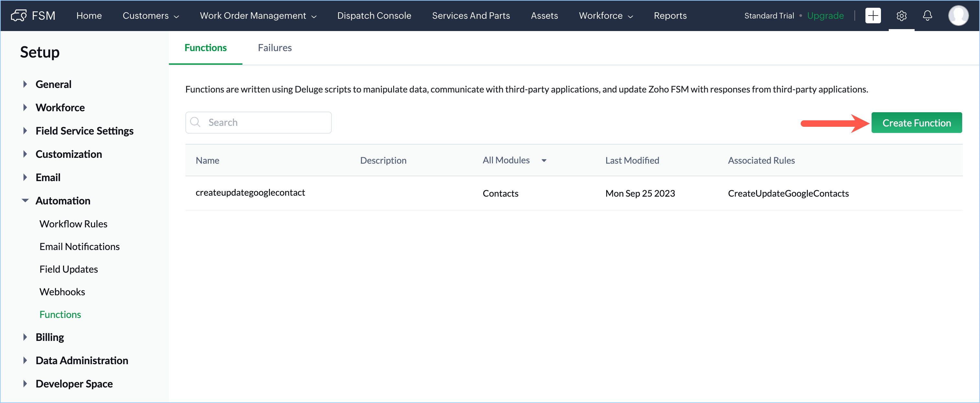Viewport: 980px width, 403px height.
Task: Expand the General setup section
Action: pyautogui.click(x=25, y=84)
